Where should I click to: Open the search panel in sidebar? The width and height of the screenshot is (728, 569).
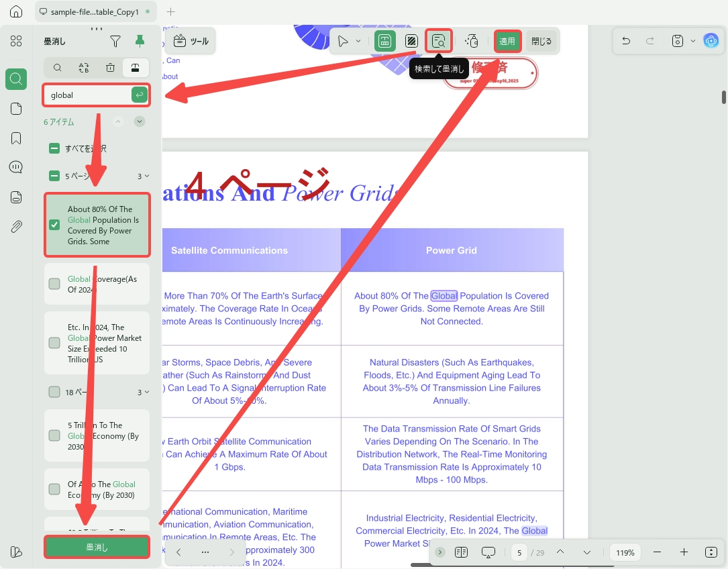16,79
